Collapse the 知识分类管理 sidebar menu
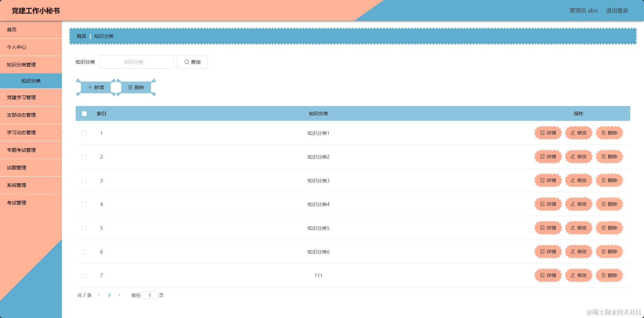 31,65
